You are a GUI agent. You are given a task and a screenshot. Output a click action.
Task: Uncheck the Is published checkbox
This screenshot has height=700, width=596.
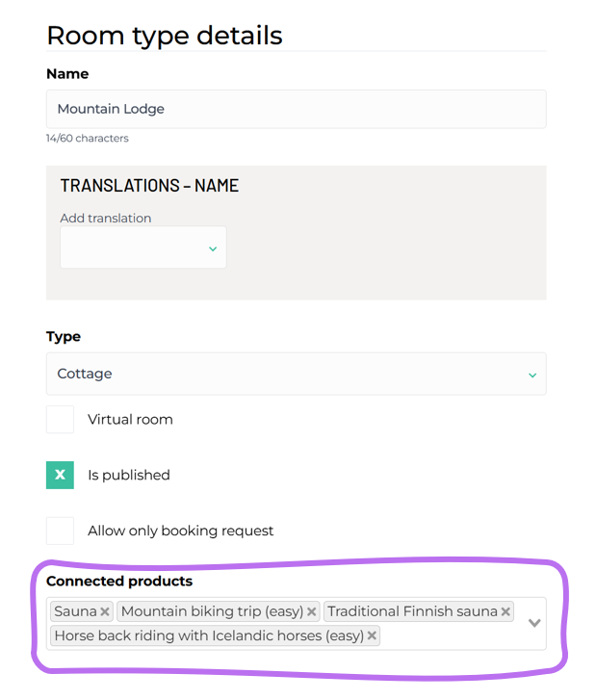tap(60, 475)
